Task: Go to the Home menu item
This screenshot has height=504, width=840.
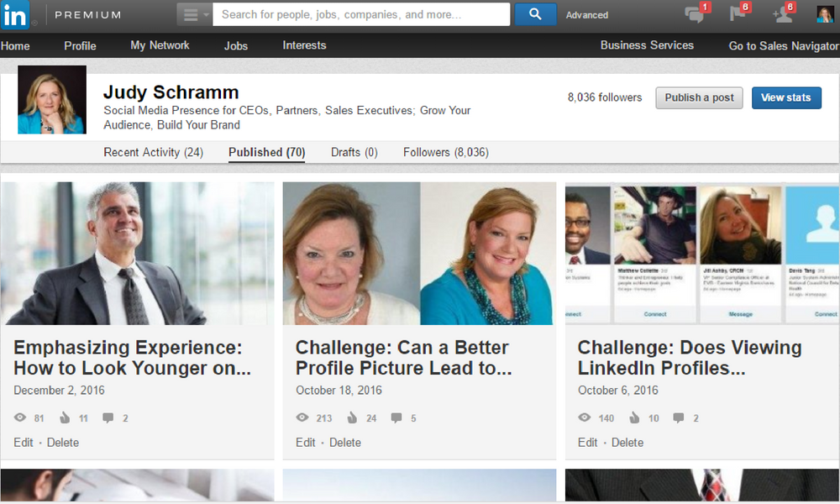Action: coord(15,46)
